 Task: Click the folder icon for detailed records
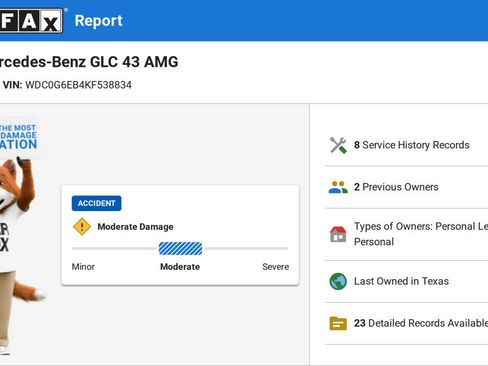point(338,323)
